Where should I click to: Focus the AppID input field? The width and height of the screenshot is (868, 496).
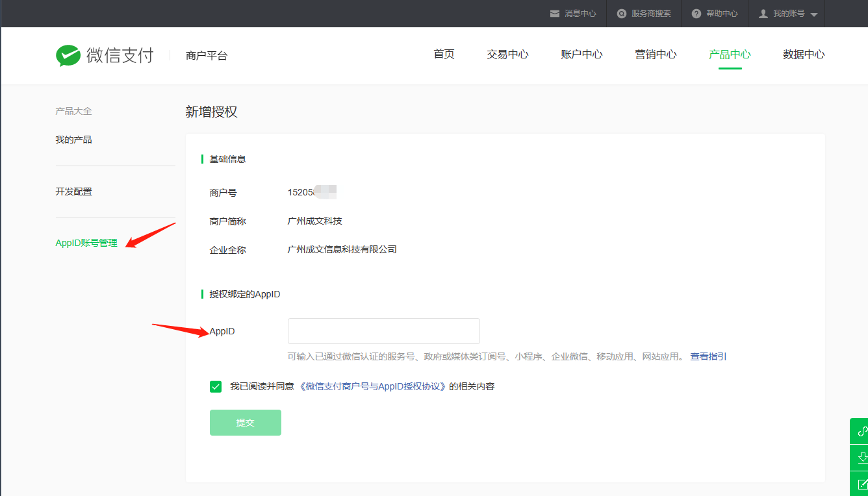click(383, 331)
